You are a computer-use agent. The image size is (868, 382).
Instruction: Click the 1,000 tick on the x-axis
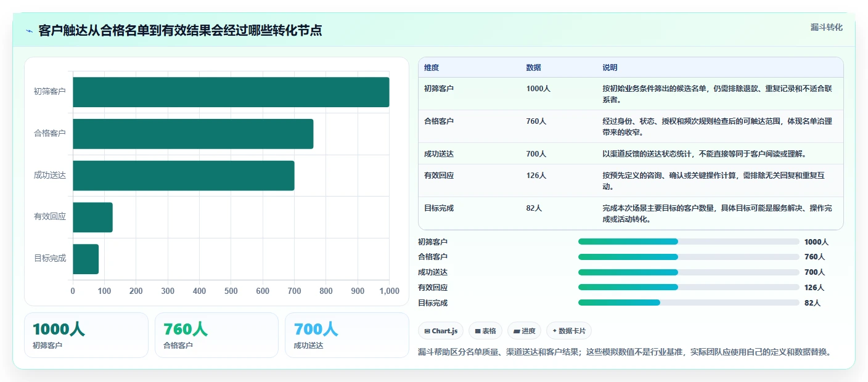coord(389,291)
